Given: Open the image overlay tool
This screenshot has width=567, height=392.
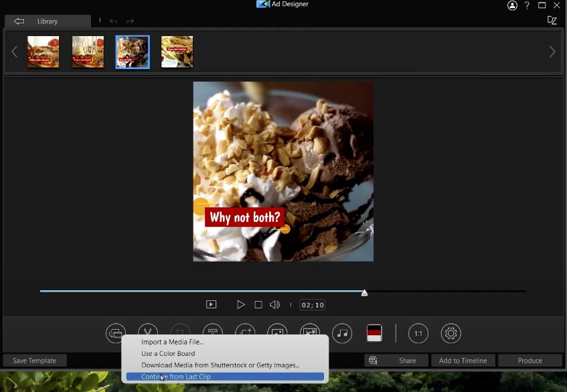Looking at the screenshot, I should coord(277,333).
